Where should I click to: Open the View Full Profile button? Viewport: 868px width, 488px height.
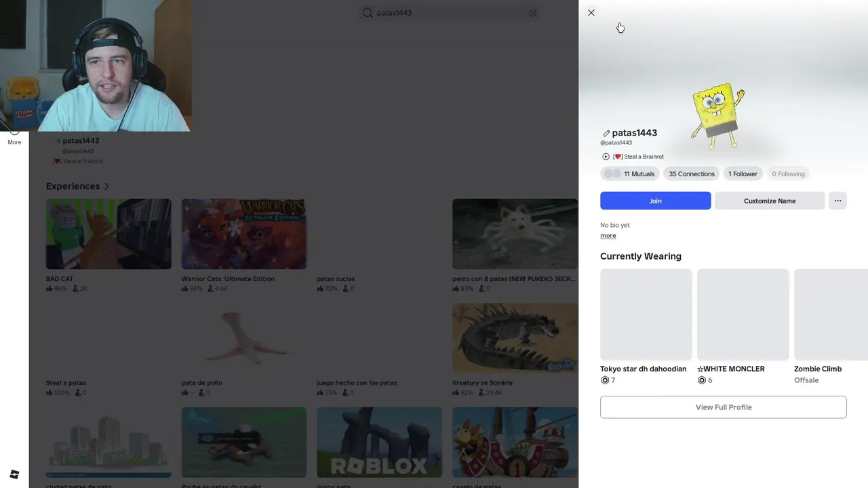pos(723,407)
